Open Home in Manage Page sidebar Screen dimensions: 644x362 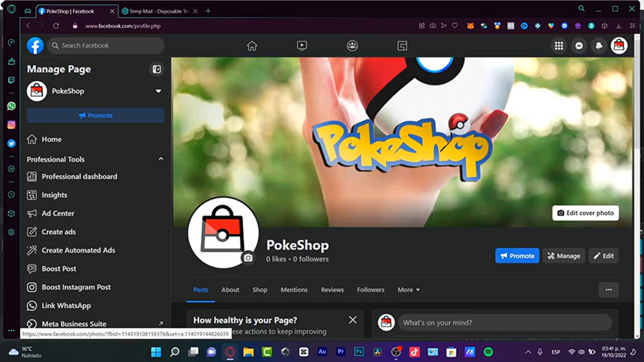coord(96,139)
